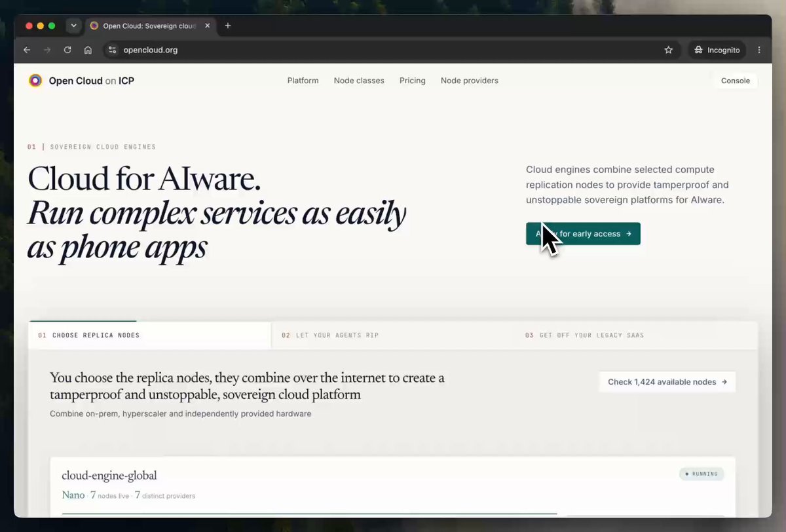This screenshot has height=532, width=786.
Task: Close the Open Cloud browser tab
Action: click(208, 26)
